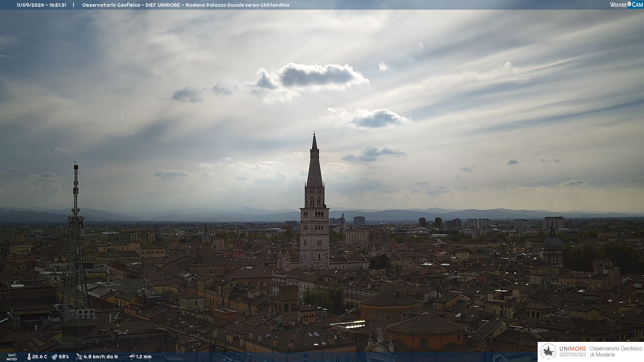This screenshot has height=362, width=644.
Task: Click the metal antenna lattice tower
Action: 75,241
